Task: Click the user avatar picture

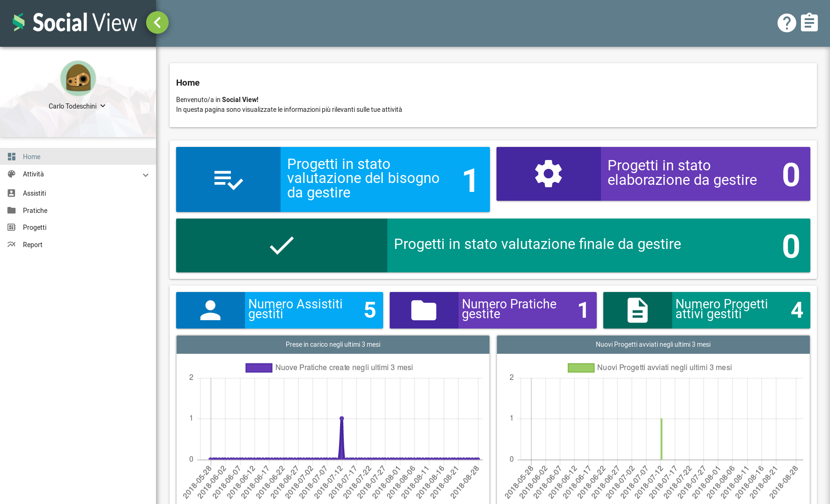Action: click(x=78, y=79)
